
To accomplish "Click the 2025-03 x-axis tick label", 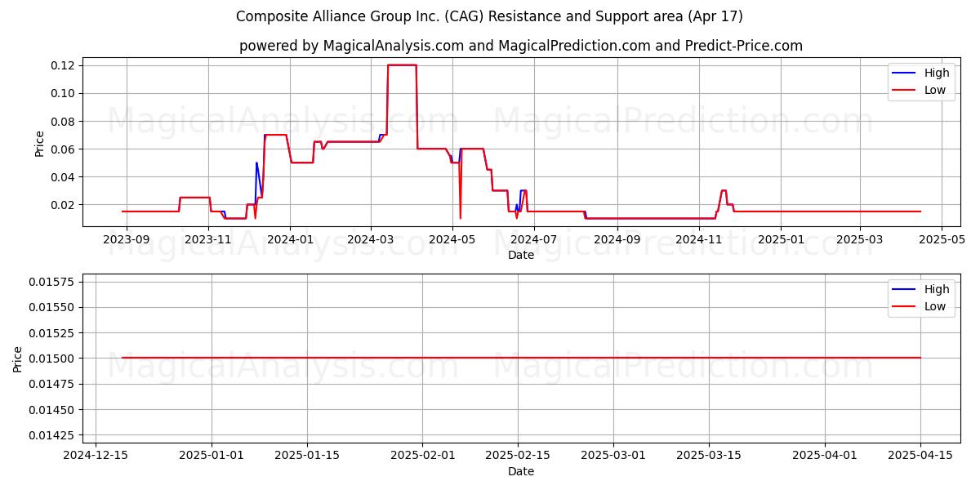I will tap(860, 239).
